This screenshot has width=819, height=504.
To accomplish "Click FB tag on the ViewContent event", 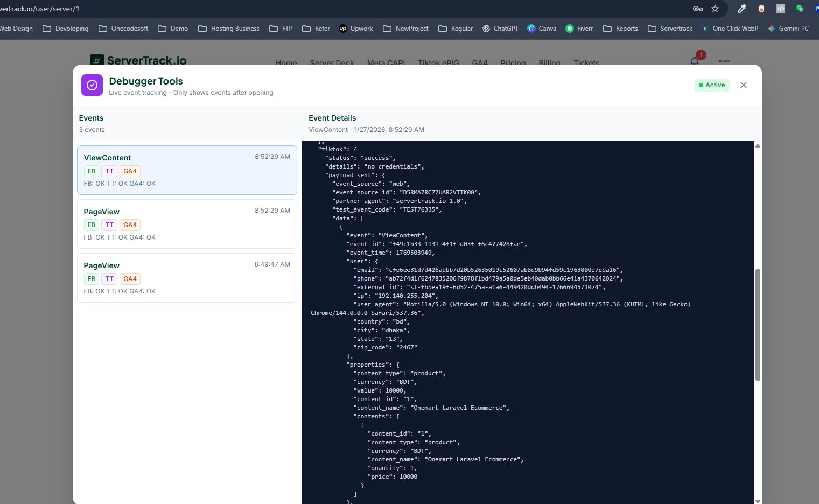I will coord(92,171).
